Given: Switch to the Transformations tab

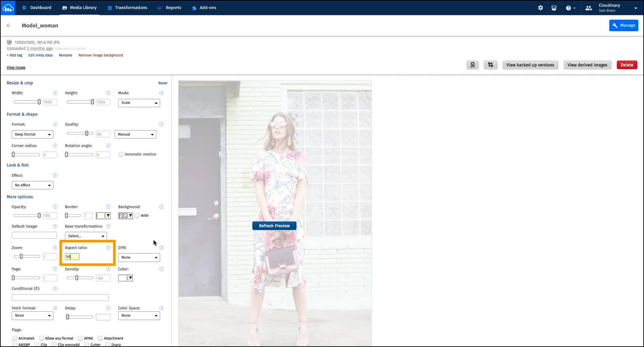Looking at the screenshot, I should pyautogui.click(x=131, y=8).
